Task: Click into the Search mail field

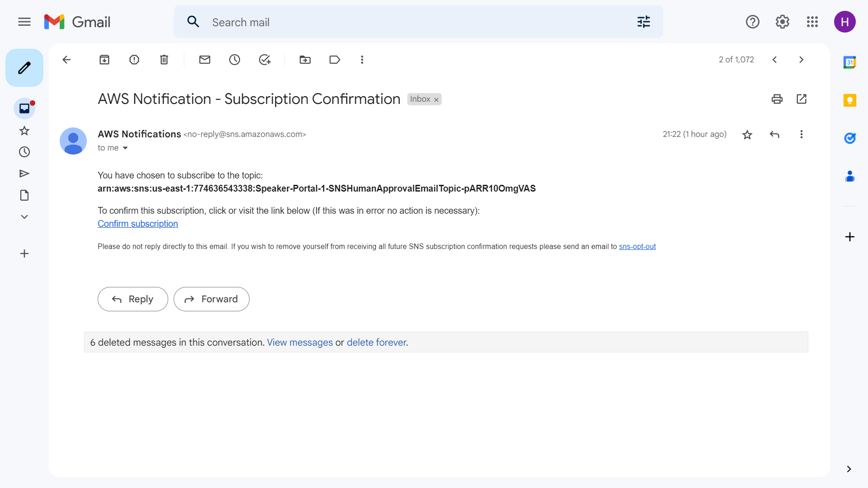Action: pos(407,22)
